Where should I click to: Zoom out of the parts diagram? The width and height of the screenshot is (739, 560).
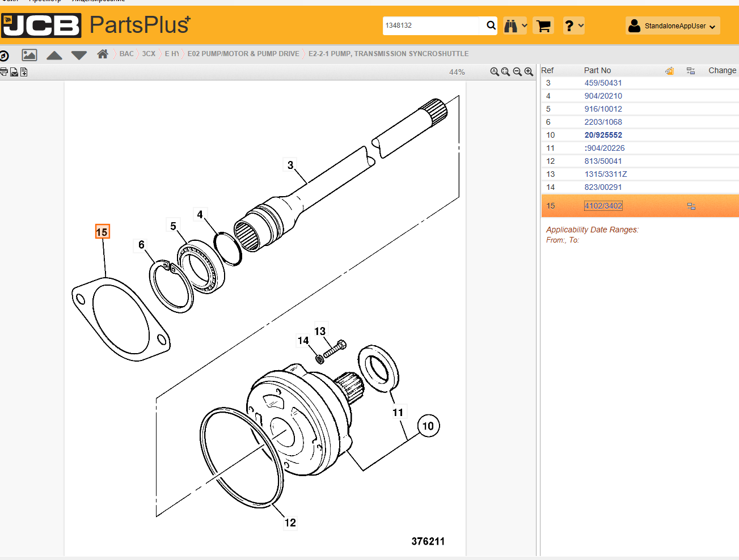click(517, 72)
